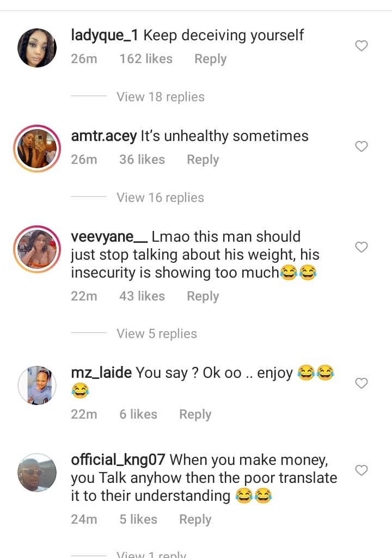Reply to ladyque_1's comment
The height and width of the screenshot is (558, 392).
210,59
